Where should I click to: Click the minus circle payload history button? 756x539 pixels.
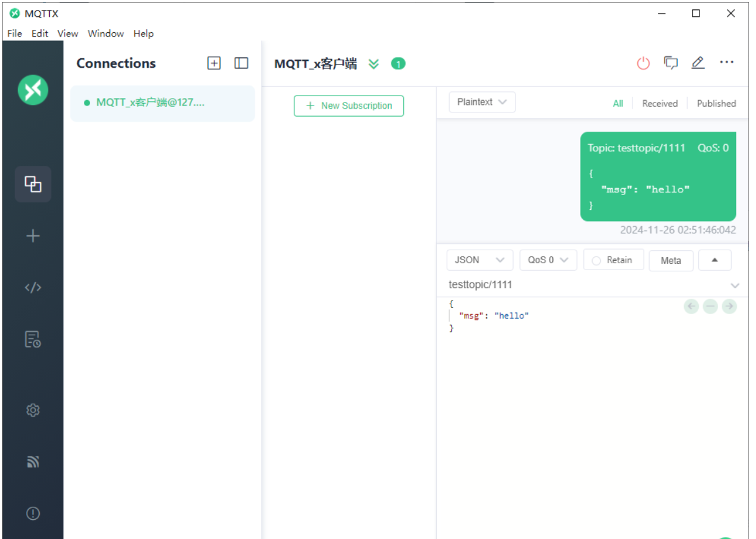711,306
